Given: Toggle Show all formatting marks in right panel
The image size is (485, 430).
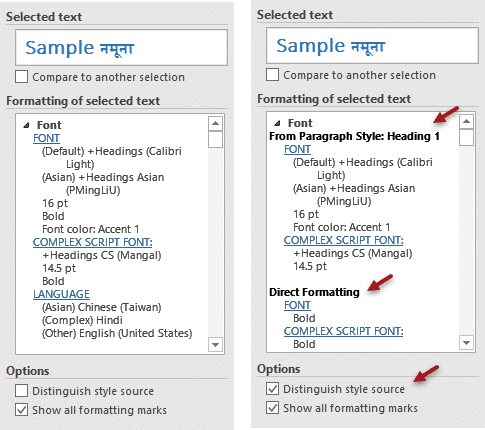Looking at the screenshot, I should tap(272, 408).
